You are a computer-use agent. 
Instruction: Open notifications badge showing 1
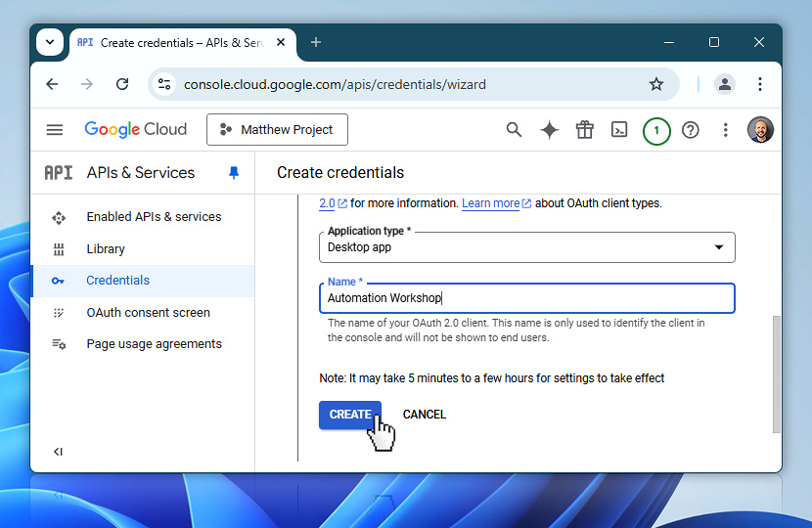click(x=656, y=130)
